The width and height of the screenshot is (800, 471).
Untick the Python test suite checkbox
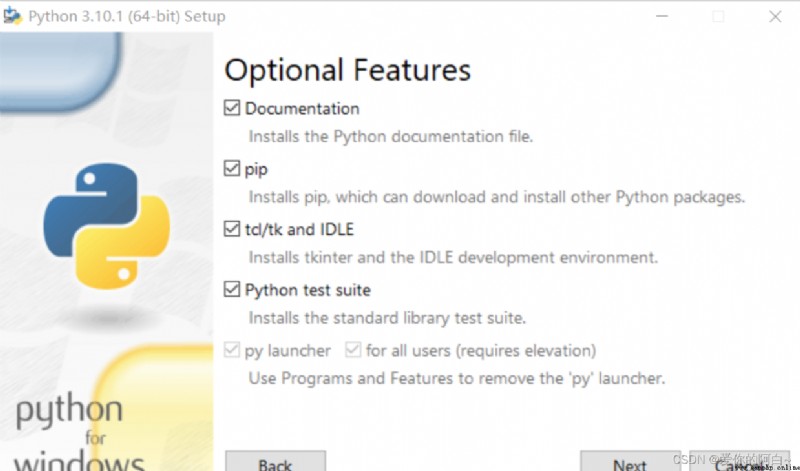point(232,289)
